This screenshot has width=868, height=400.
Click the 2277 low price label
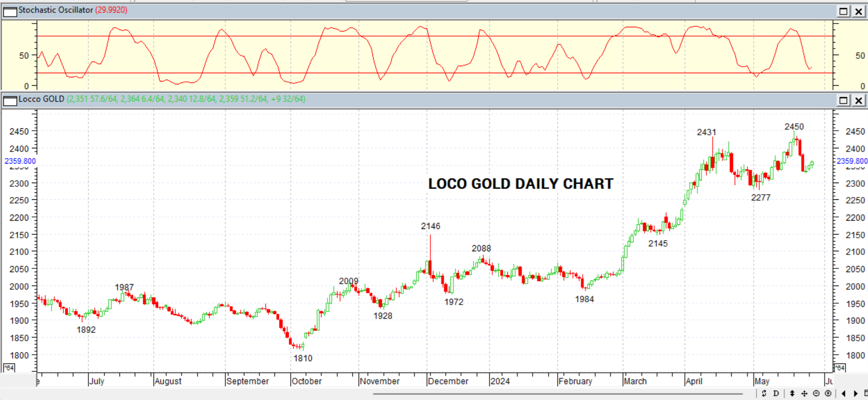[760, 198]
